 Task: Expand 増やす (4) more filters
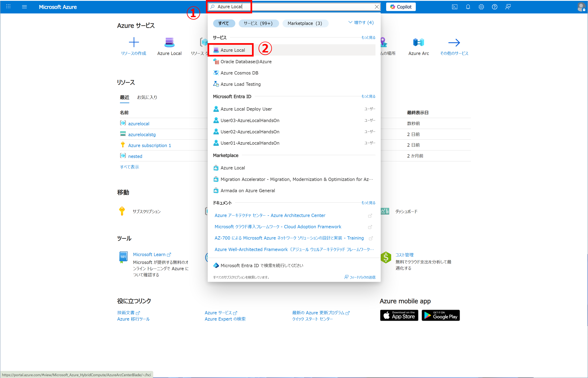tap(361, 23)
